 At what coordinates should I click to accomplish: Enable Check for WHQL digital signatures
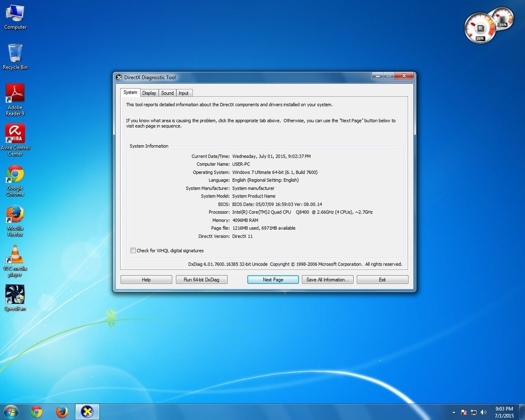pyautogui.click(x=133, y=251)
